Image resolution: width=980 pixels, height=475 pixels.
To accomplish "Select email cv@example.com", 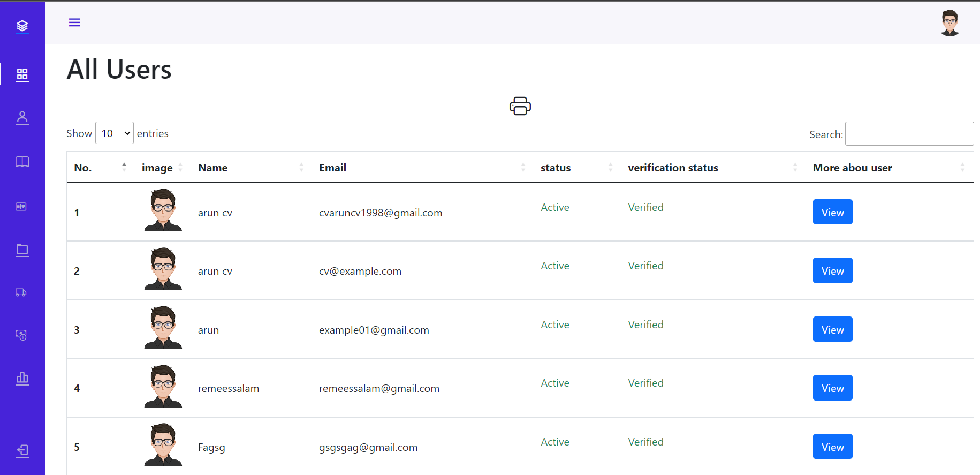I will [360, 272].
